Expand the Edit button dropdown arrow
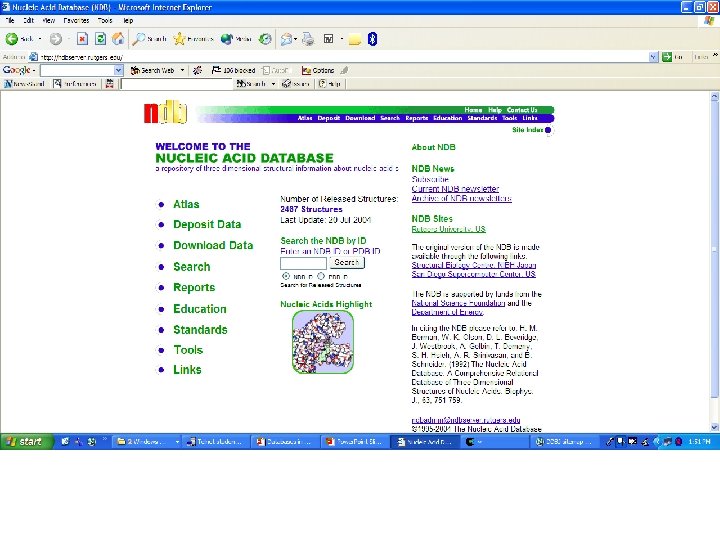 coord(342,39)
